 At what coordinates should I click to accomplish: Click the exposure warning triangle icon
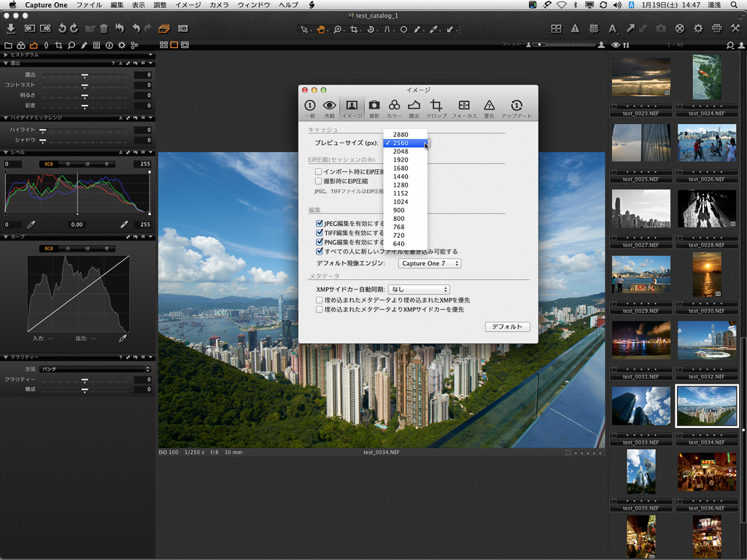click(575, 28)
